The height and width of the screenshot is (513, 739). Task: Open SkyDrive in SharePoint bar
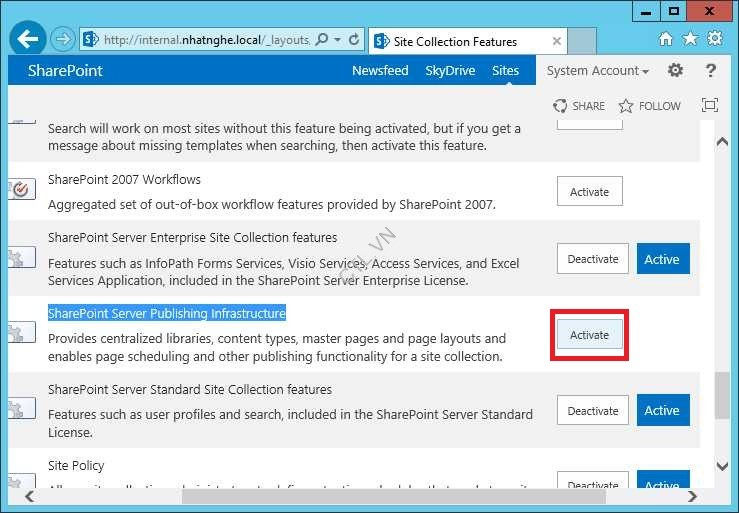450,71
